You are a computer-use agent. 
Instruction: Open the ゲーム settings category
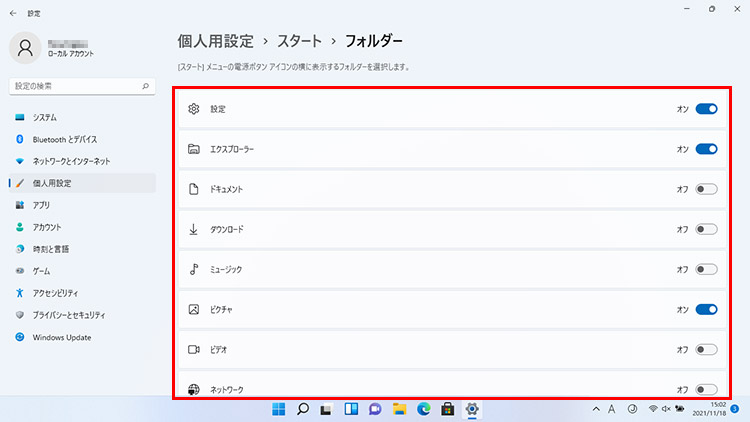point(43,271)
